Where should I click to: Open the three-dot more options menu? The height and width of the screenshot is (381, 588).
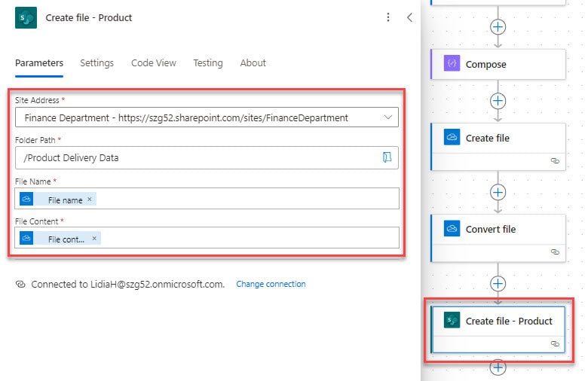(x=388, y=17)
